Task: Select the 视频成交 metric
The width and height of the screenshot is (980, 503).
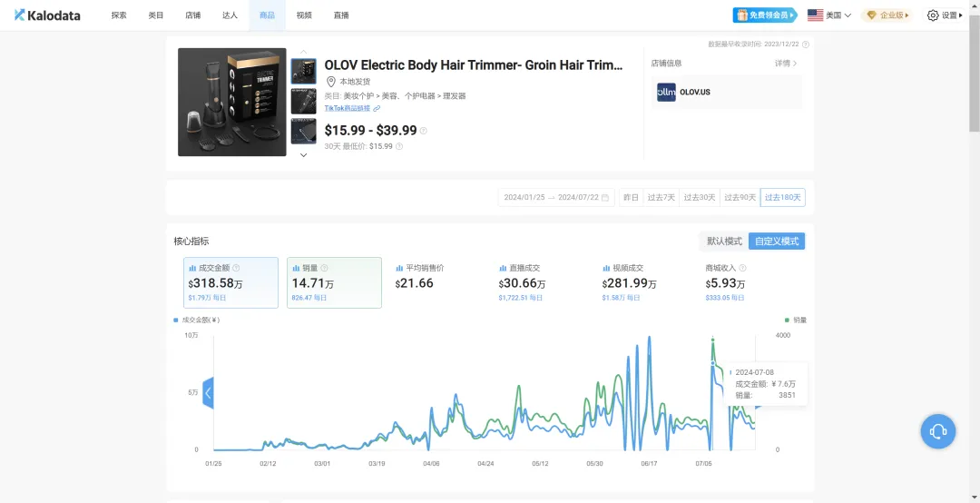Action: [644, 282]
